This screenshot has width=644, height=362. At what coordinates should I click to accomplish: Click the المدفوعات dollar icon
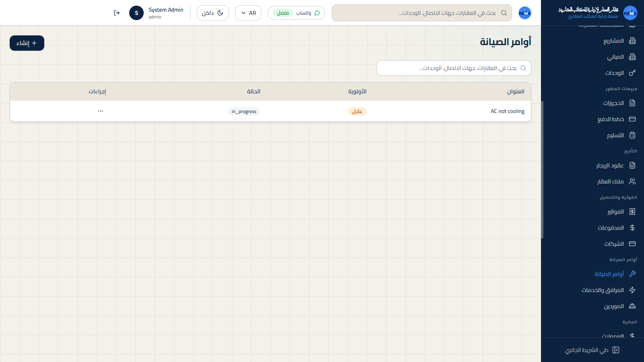coord(632,228)
